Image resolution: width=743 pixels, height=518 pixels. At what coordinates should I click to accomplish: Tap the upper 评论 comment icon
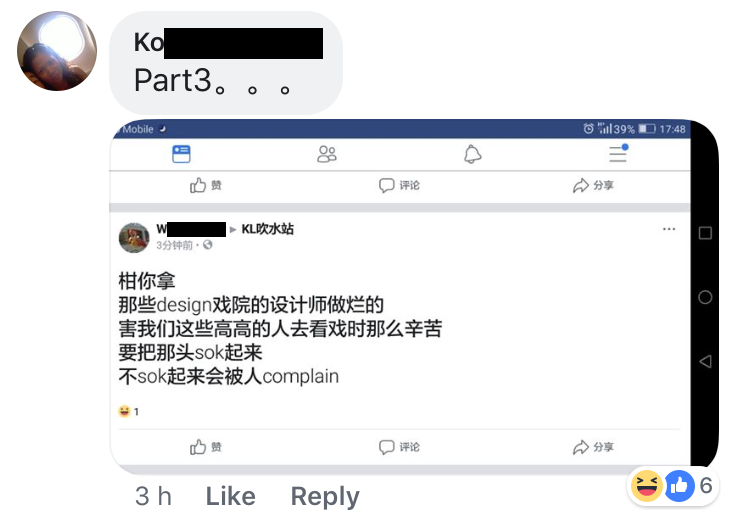(386, 185)
